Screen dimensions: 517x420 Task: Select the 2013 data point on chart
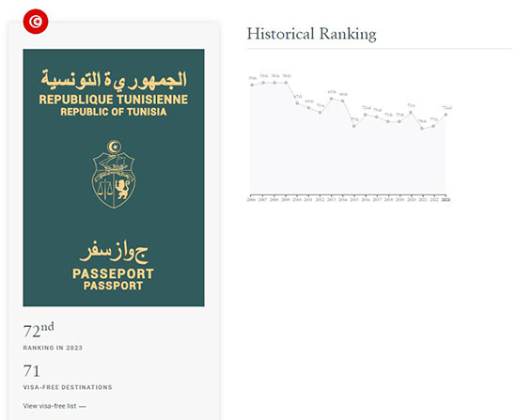pos(332,99)
